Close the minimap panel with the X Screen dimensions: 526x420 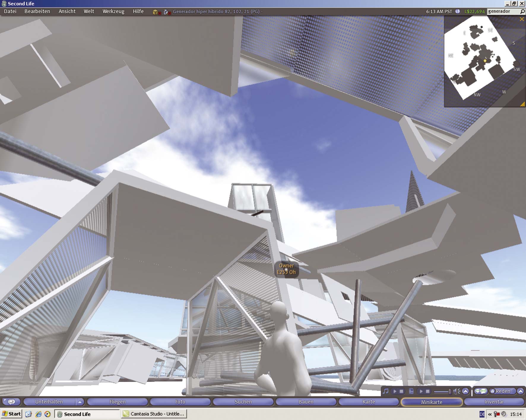(x=522, y=19)
